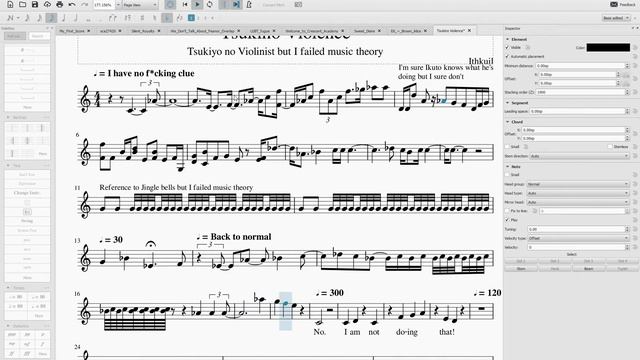Click the note Velocity value field
The width and height of the screenshot is (640, 360).
click(x=578, y=247)
